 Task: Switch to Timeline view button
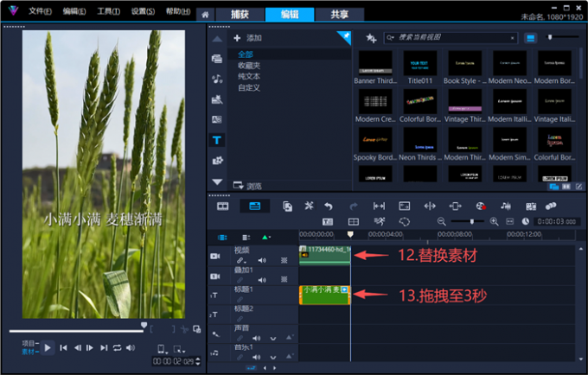(x=254, y=206)
